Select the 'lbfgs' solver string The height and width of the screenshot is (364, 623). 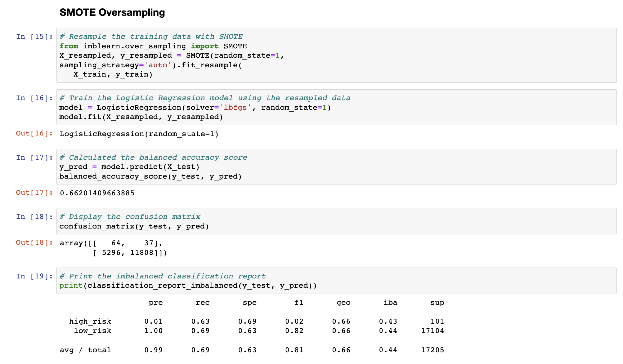[236, 107]
